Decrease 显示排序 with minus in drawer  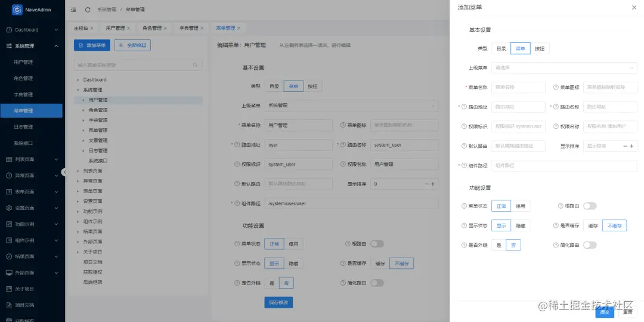[x=625, y=146]
